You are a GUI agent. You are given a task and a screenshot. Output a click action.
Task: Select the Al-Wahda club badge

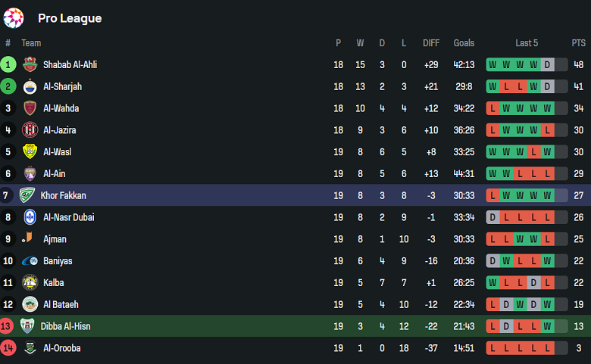(30, 108)
